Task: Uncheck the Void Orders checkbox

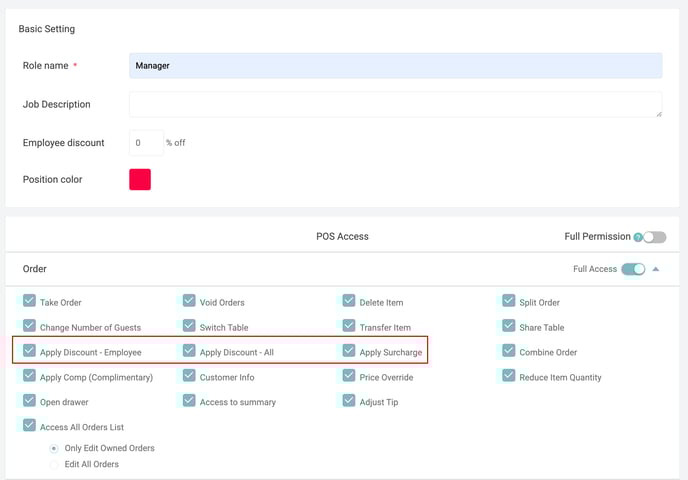Action: click(189, 301)
